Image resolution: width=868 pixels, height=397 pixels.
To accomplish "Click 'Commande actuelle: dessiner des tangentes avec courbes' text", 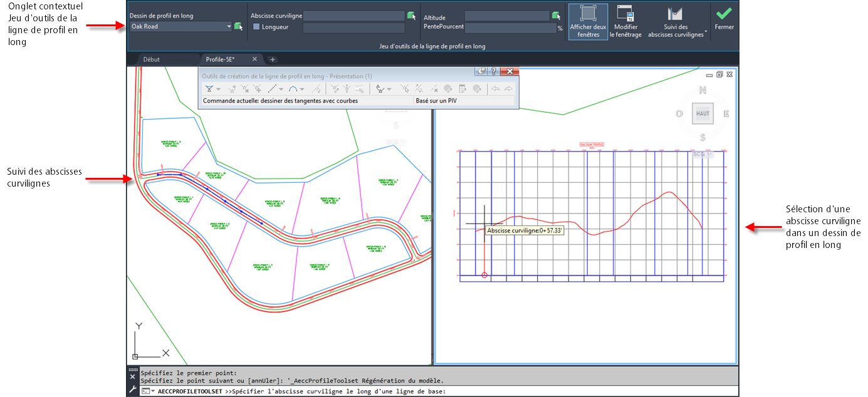I will coord(281,100).
